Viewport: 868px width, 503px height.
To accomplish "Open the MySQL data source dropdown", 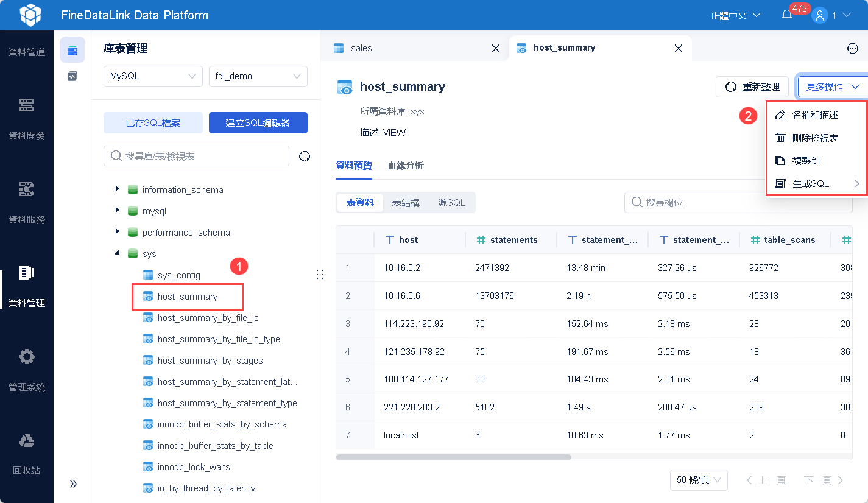I will tap(153, 76).
